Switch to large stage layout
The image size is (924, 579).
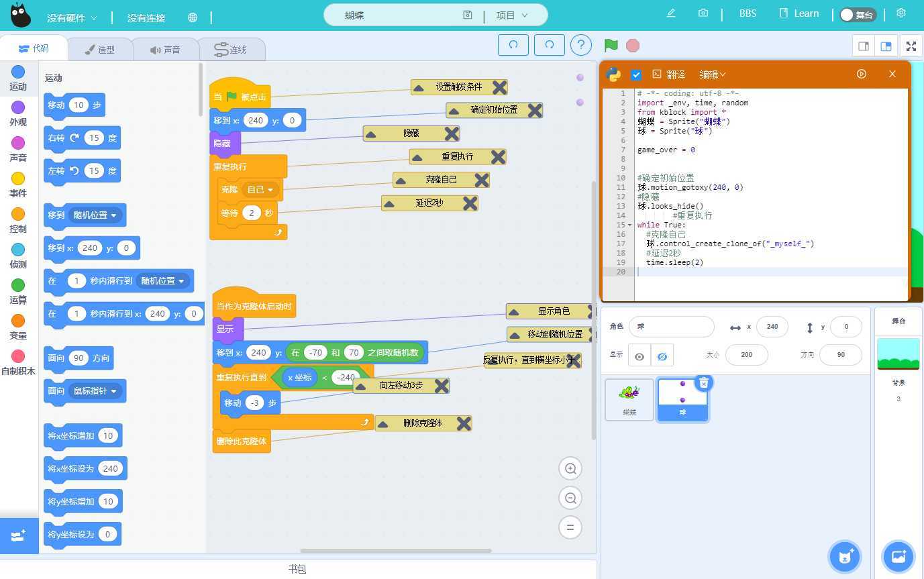tap(886, 46)
